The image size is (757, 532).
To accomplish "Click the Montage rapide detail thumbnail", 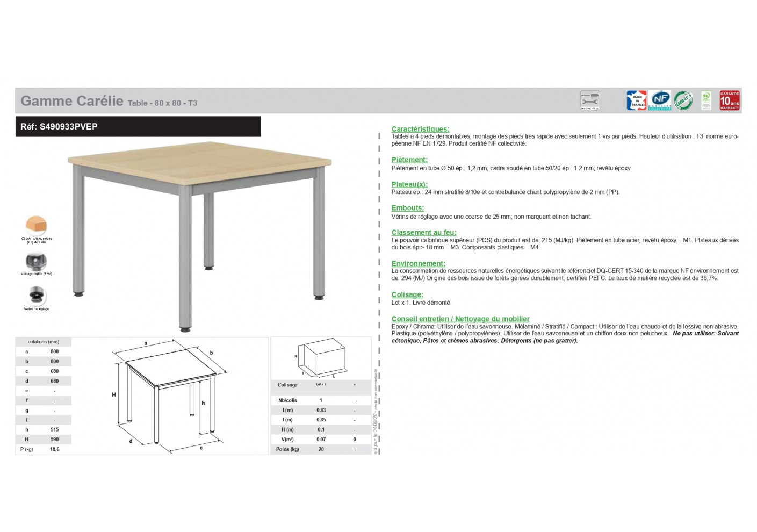I will pos(36,261).
